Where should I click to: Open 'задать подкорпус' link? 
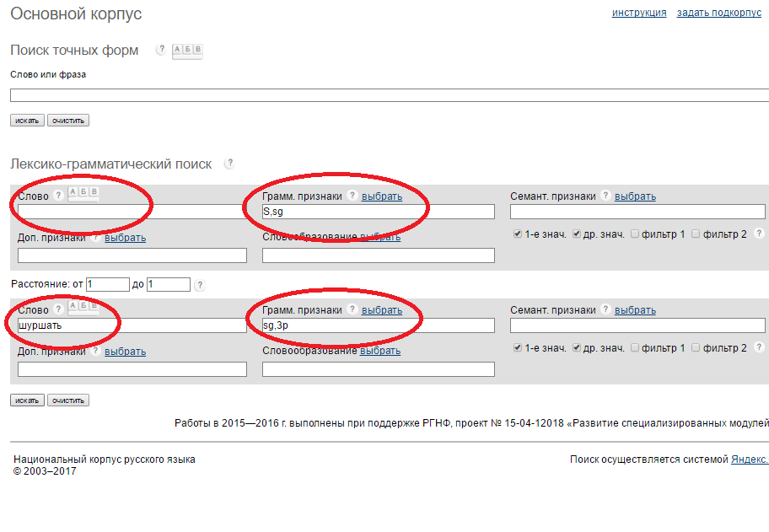tap(719, 13)
